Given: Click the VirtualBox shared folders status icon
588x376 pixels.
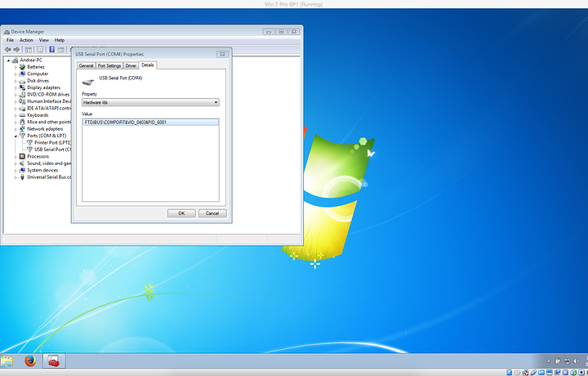Looking at the screenshot, I should click(541, 372).
